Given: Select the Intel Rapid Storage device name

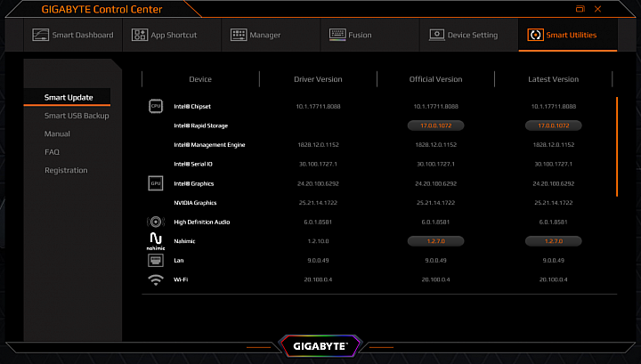Looking at the screenshot, I should 200,125.
